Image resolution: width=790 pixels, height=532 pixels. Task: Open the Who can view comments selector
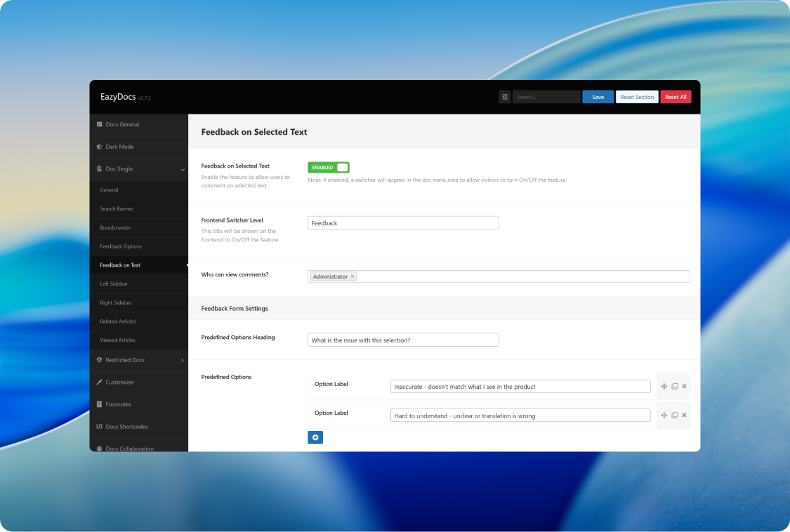(520, 277)
